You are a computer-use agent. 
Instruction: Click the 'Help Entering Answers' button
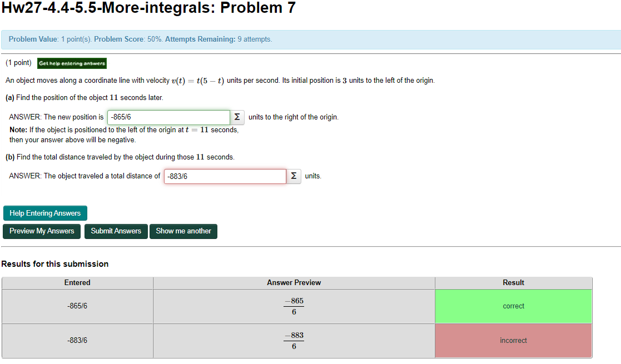[x=44, y=213]
